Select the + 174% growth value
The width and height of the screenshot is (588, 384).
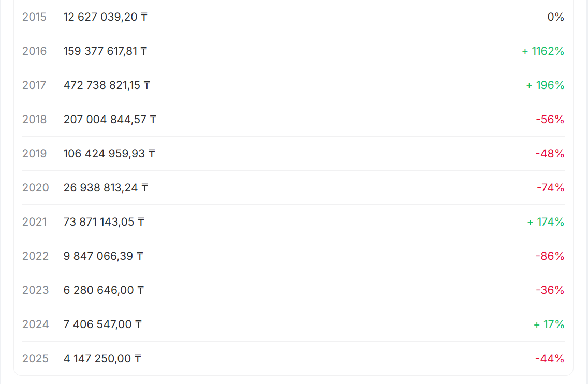546,222
